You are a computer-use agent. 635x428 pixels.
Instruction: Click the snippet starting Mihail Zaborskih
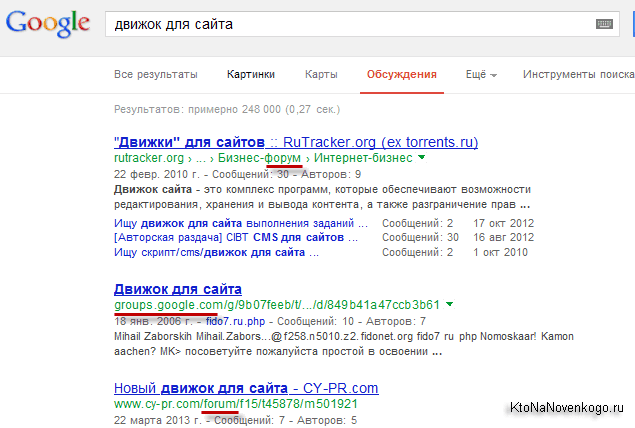[343, 344]
